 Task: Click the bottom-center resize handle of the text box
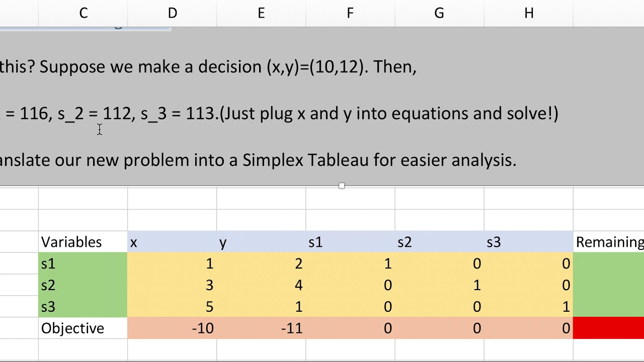click(342, 186)
